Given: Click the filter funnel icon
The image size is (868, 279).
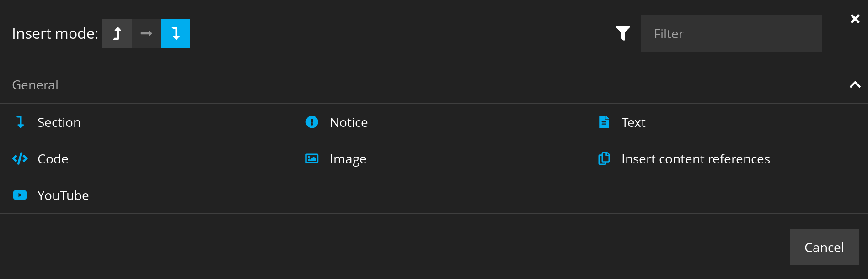Looking at the screenshot, I should [623, 33].
